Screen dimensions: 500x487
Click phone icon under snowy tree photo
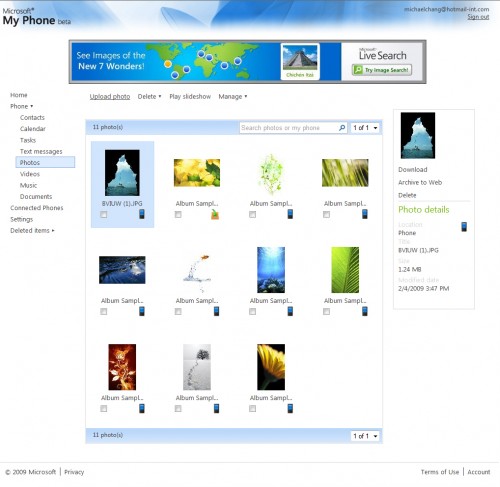(216, 408)
